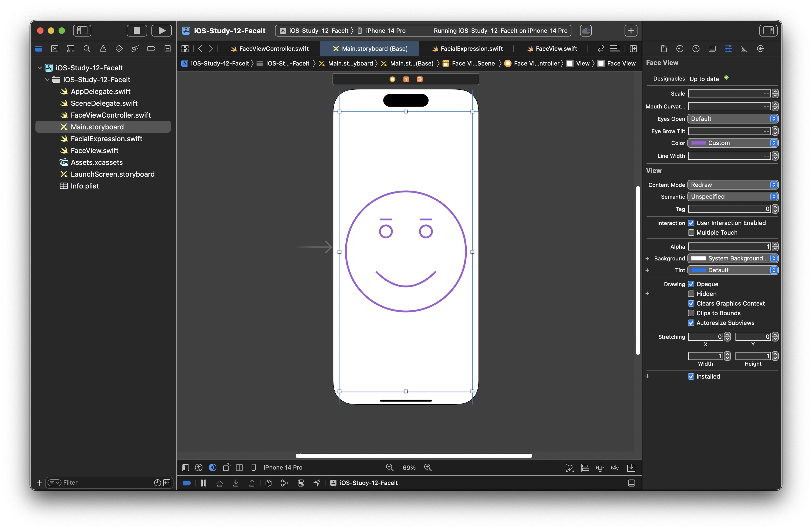Collapse the iOS-Study-12-FaceIt folder group
The width and height of the screenshot is (812, 530).
(x=47, y=80)
